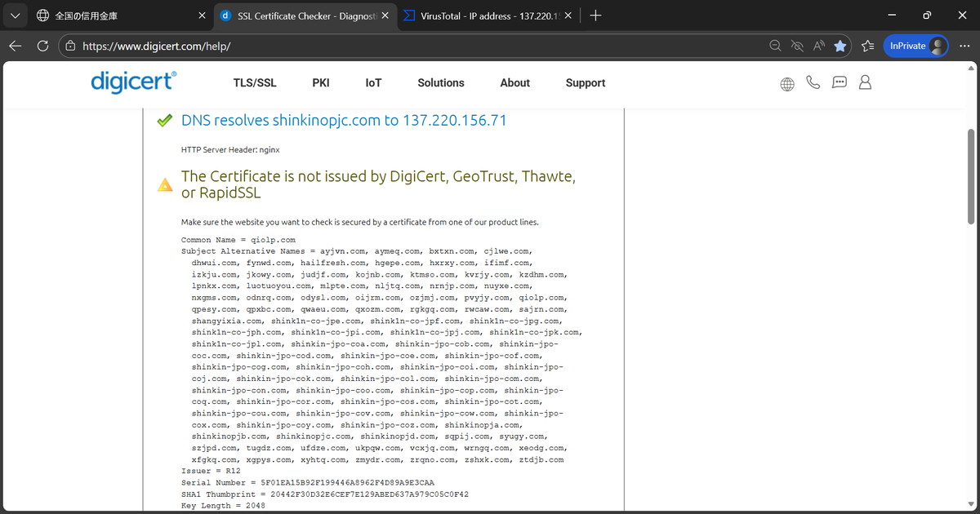Screen dimensions: 980x514
Task: Activate the Read aloud icon
Action: click(818, 47)
